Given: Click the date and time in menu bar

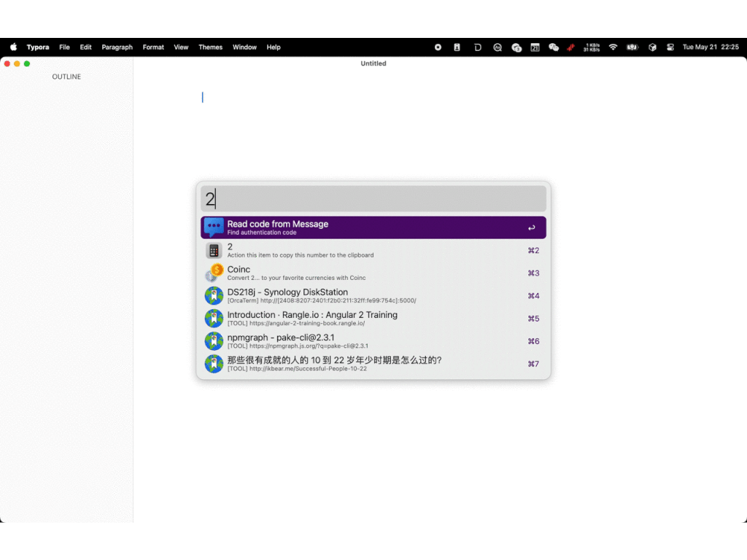Looking at the screenshot, I should [x=710, y=47].
